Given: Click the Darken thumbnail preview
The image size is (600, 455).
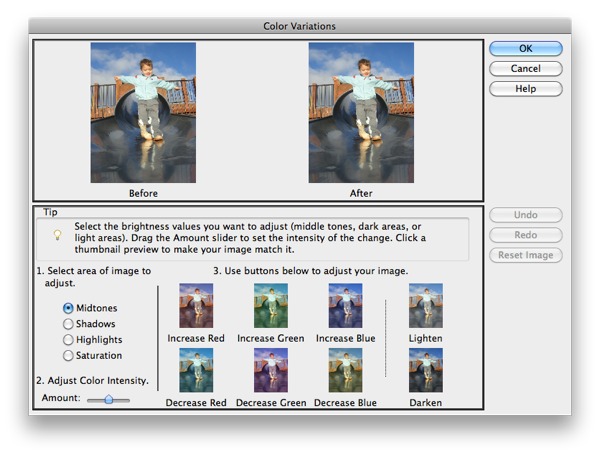Looking at the screenshot, I should 426,370.
